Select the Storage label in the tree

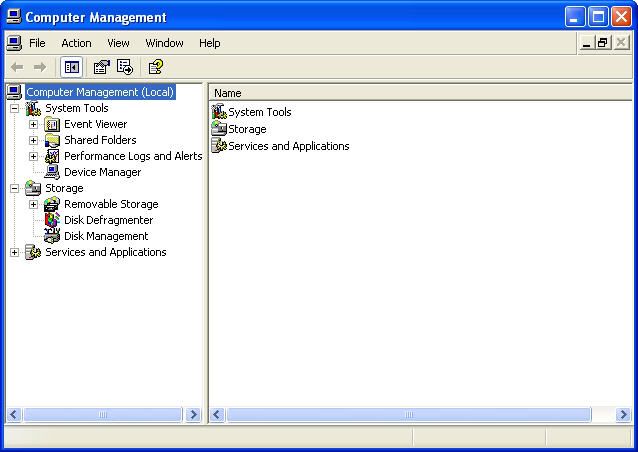click(x=64, y=188)
